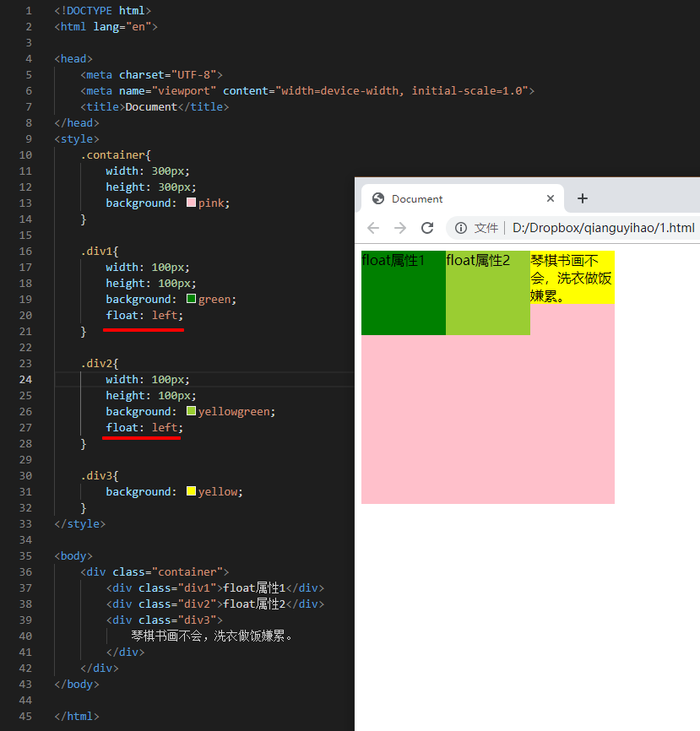Screen dimensions: 700x731
Task: Open site info icon in address bar
Action: [x=461, y=228]
